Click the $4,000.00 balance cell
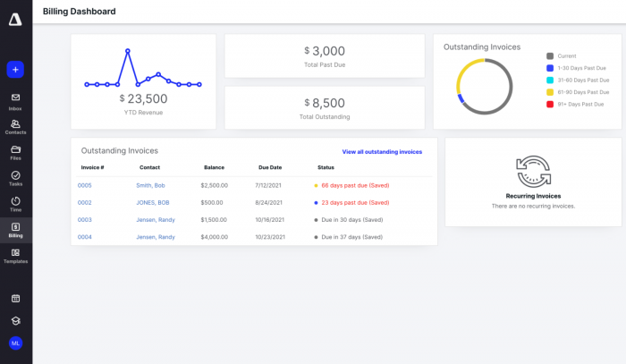The width and height of the screenshot is (626, 364). point(215,237)
